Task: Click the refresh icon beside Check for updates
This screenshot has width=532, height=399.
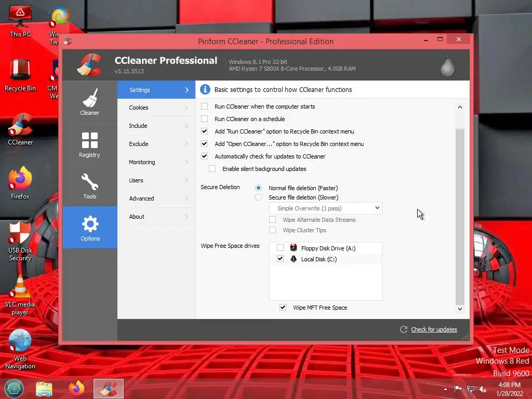Action: pyautogui.click(x=403, y=329)
